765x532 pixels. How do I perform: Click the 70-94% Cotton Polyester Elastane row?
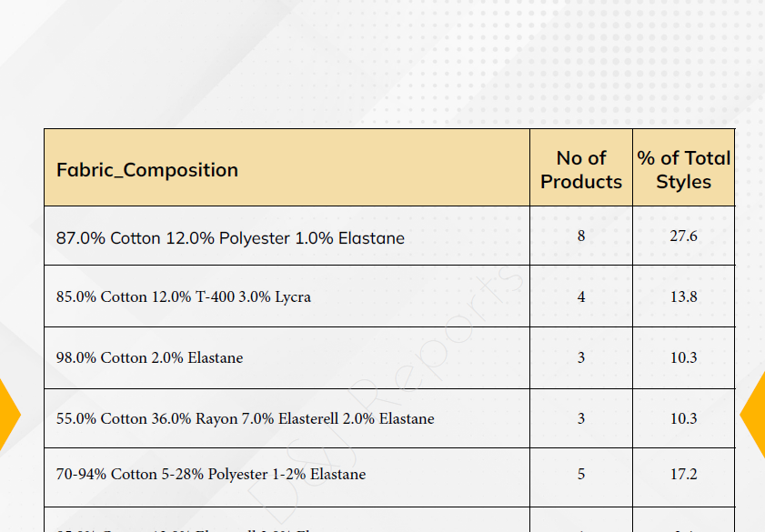tap(389, 477)
